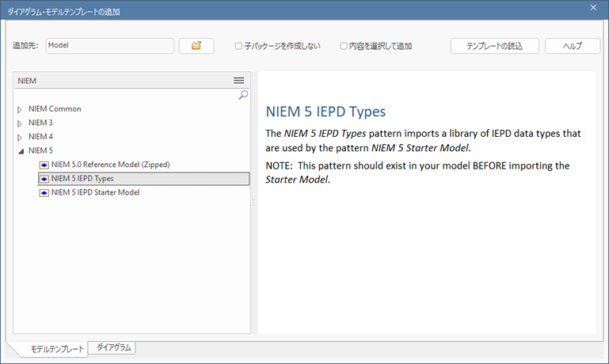
Task: Click icon beside NIEM 5 IEPD Types
Action: (x=44, y=179)
